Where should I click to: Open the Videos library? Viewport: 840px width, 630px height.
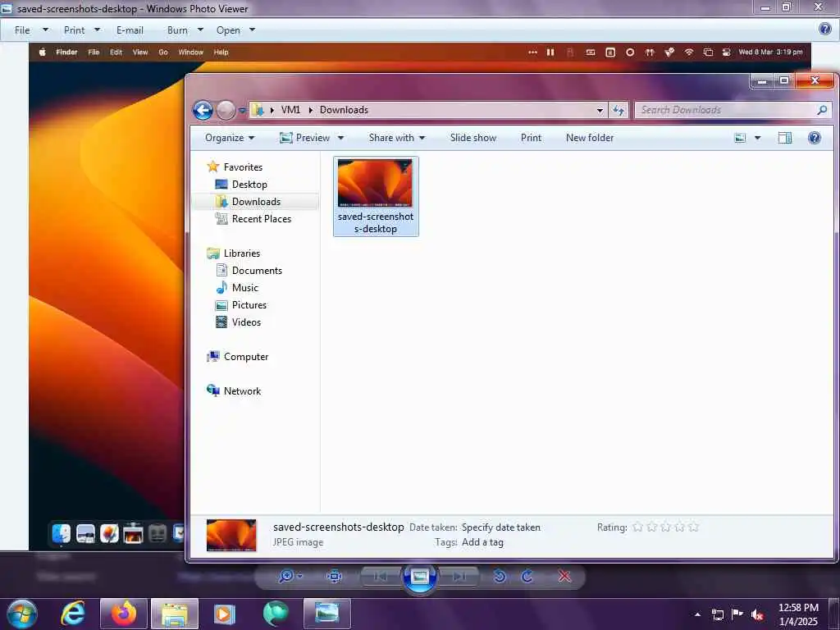coord(246,322)
